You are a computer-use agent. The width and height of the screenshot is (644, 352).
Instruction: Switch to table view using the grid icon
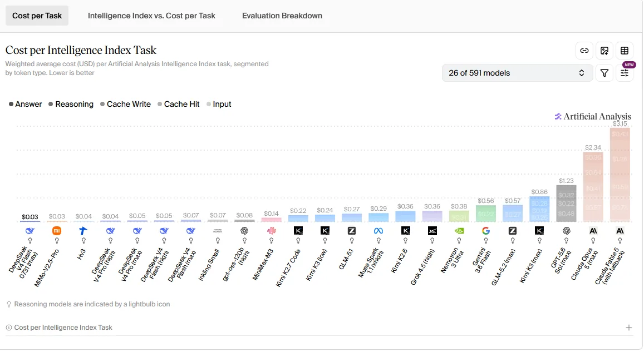625,51
